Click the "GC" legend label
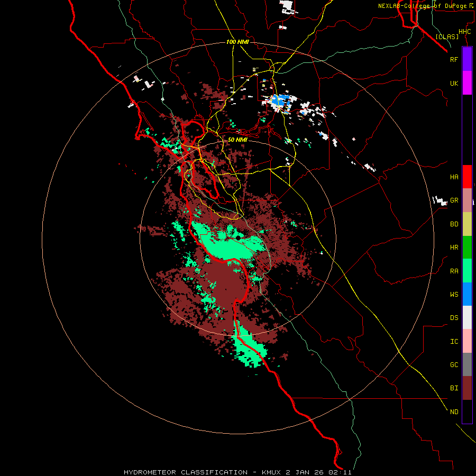This screenshot has width=476, height=476. click(x=454, y=365)
